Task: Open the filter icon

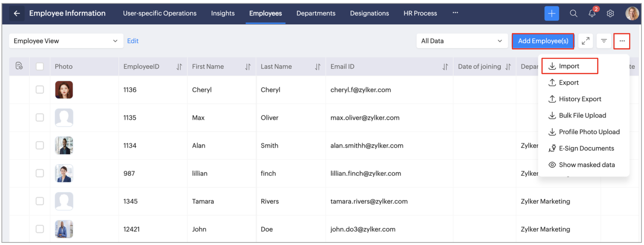Action: (603, 41)
